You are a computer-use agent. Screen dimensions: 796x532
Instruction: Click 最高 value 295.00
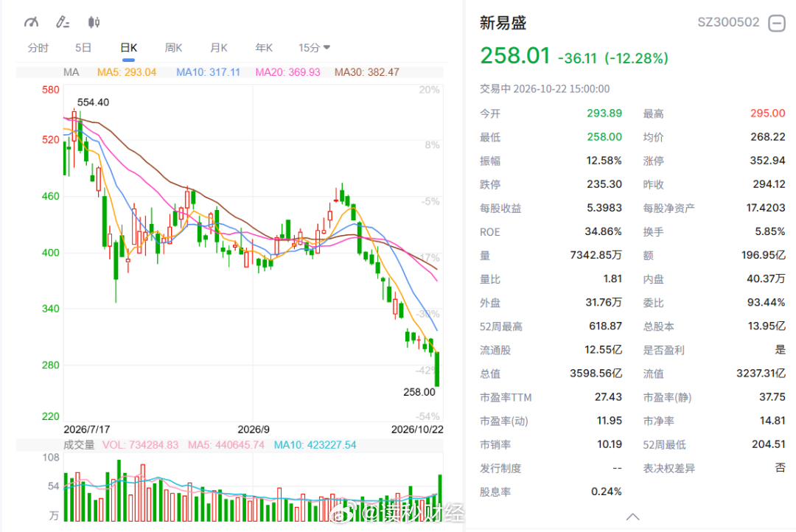767,113
